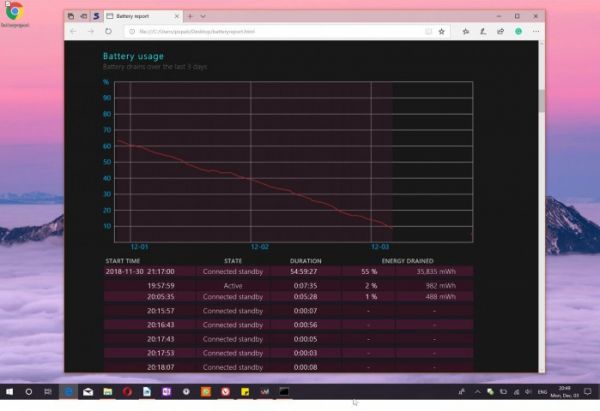Click the 54:59:27 duration cell

pyautogui.click(x=303, y=272)
